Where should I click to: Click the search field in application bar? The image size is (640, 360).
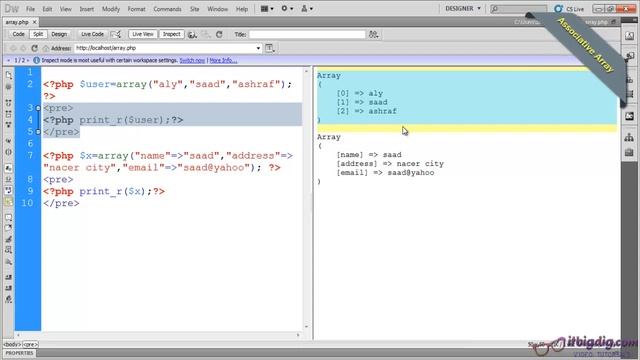tap(518, 9)
